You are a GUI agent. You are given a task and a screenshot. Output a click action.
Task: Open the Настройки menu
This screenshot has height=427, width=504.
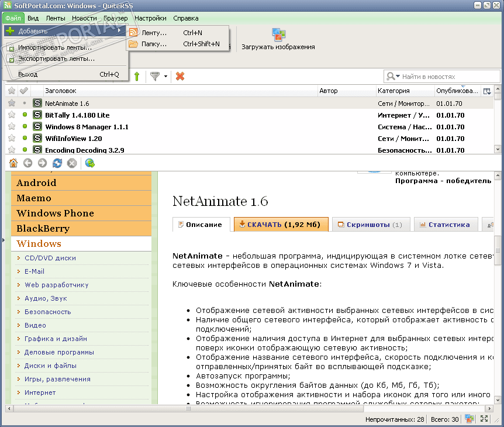click(x=150, y=18)
